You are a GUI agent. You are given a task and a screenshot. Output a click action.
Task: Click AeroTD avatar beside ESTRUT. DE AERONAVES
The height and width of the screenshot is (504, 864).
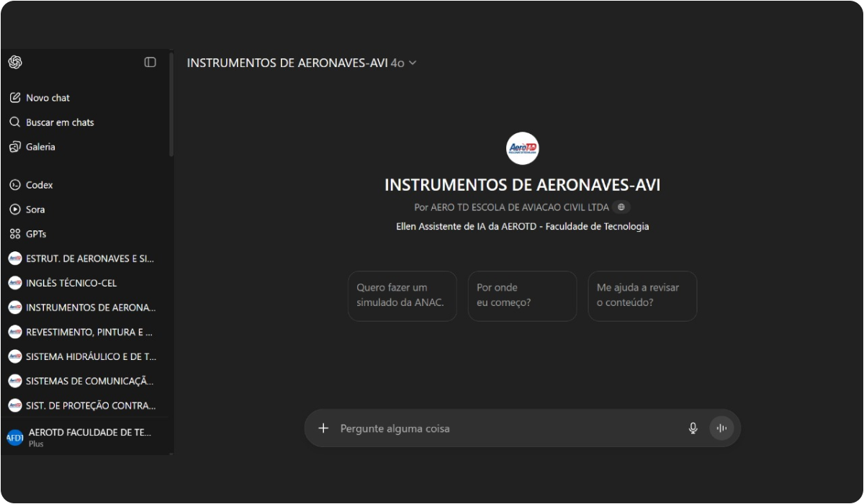(x=15, y=258)
